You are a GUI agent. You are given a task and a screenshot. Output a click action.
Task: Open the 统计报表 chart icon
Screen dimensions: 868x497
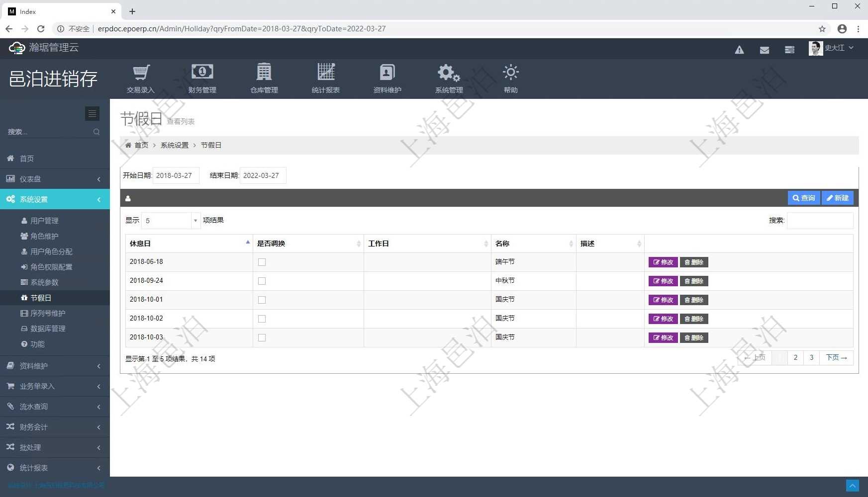tap(326, 73)
